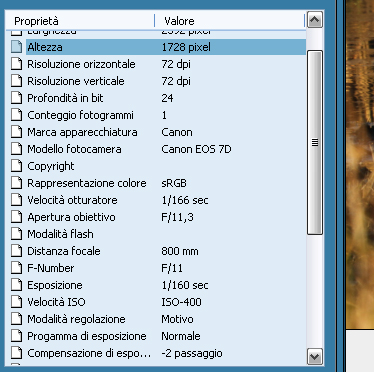Select the icon next to Modalità flash

coord(16,234)
